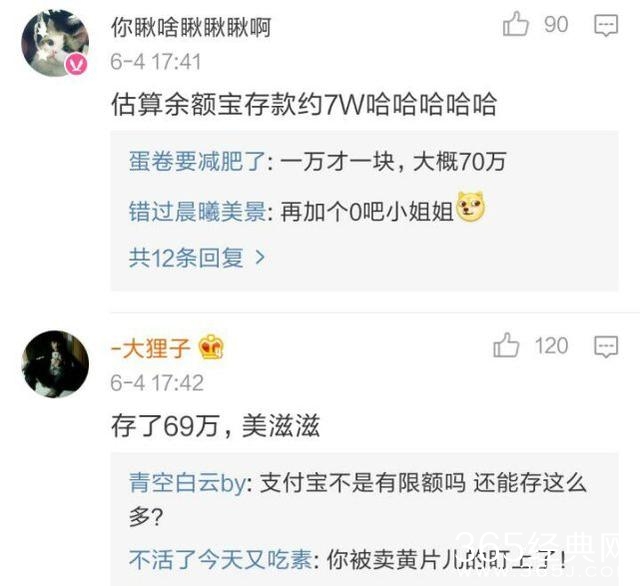640x586 pixels.
Task: Like the comment with 90 likes
Action: point(516,24)
